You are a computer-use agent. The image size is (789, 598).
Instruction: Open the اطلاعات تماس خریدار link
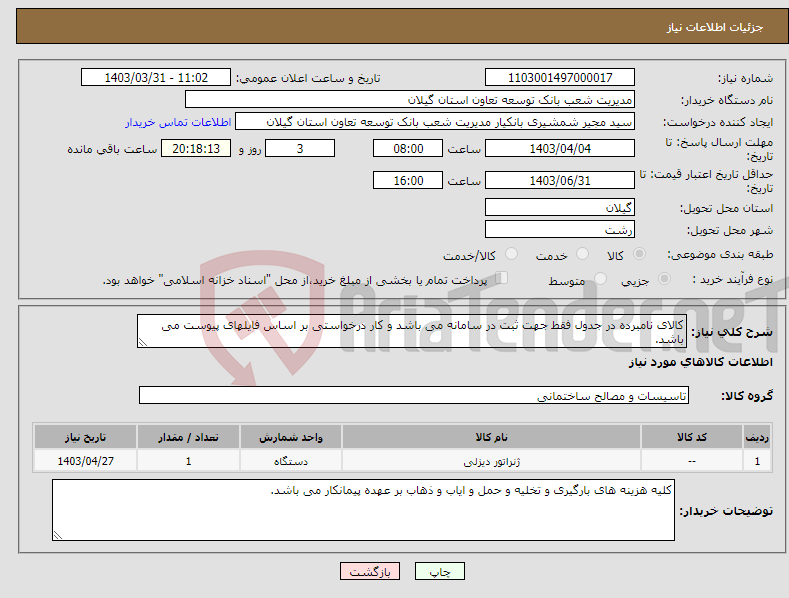coord(178,122)
